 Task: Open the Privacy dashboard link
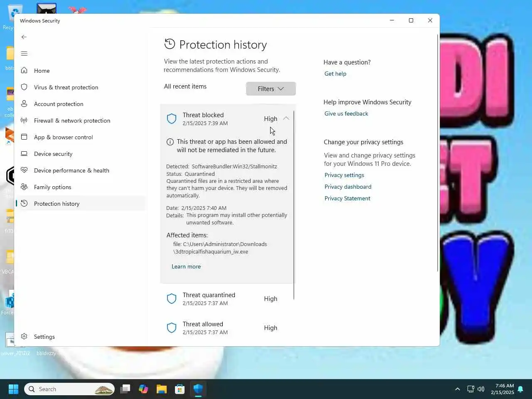pyautogui.click(x=348, y=187)
